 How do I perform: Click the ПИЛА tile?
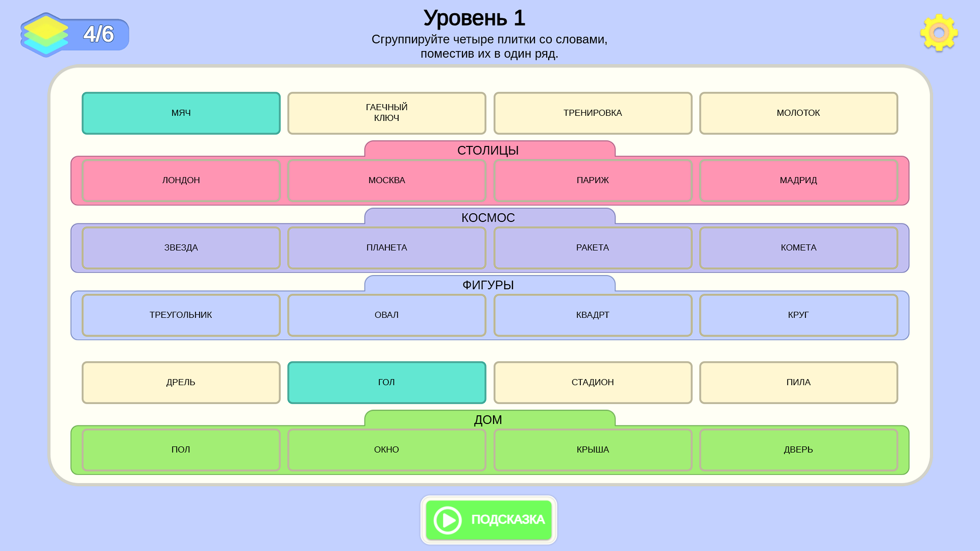coord(798,382)
